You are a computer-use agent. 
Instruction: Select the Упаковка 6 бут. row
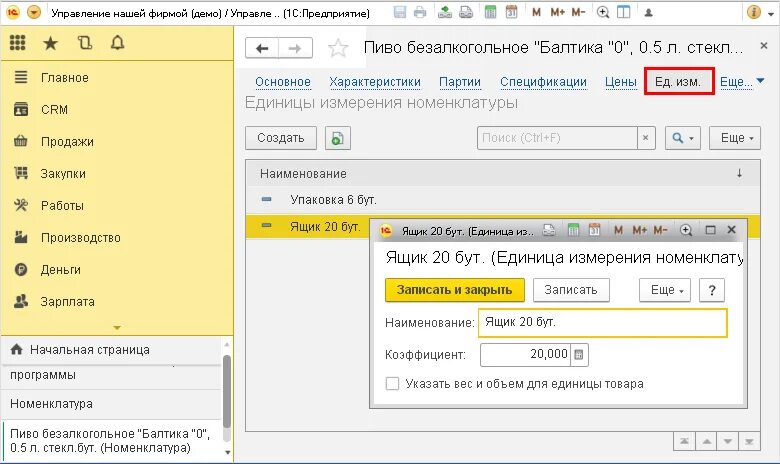tap(502, 200)
